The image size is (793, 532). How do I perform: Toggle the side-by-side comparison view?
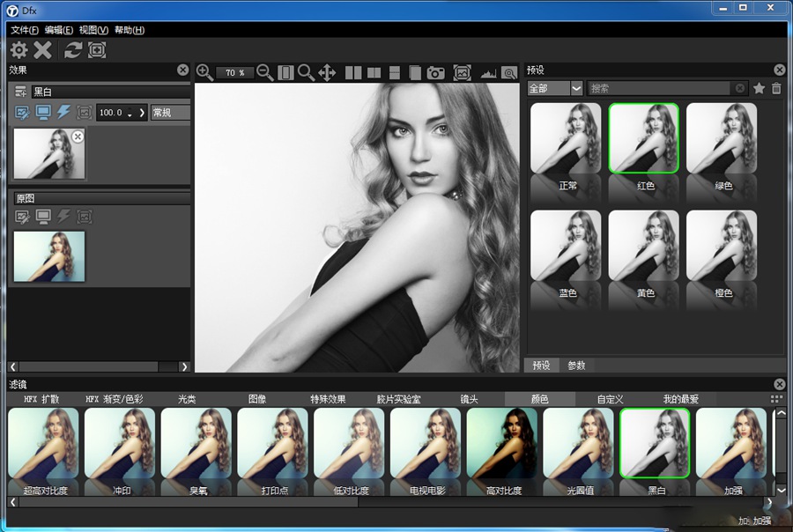(353, 73)
